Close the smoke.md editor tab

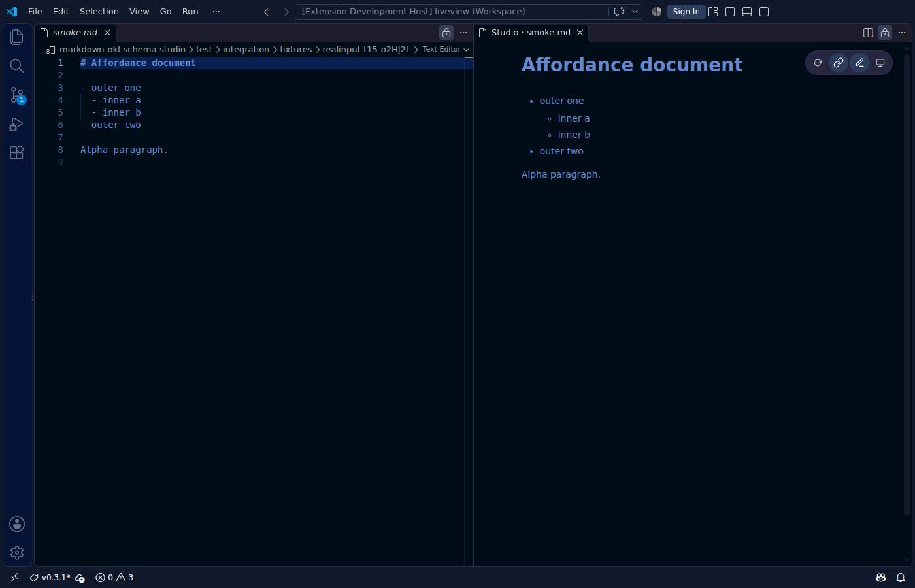click(107, 33)
